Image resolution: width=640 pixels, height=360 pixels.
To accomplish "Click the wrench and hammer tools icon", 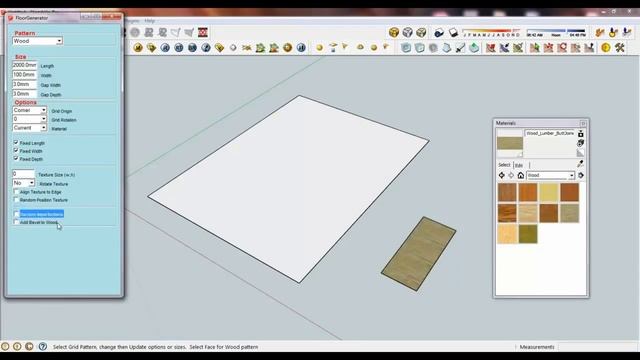I will point(620,48).
